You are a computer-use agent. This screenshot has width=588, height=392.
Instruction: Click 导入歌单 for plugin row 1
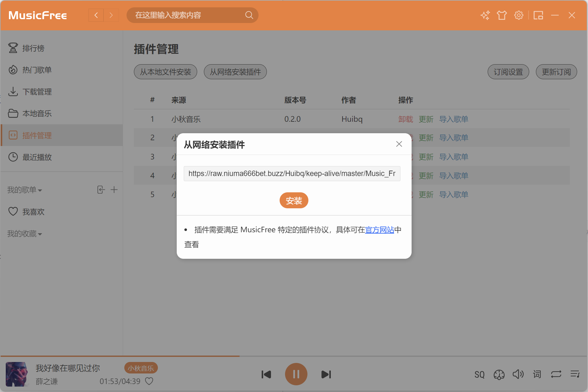(x=454, y=119)
